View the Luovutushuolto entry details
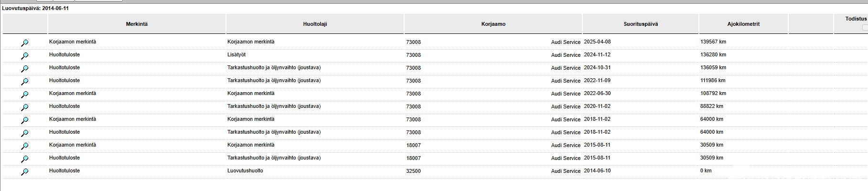868x191 pixels. pos(25,172)
